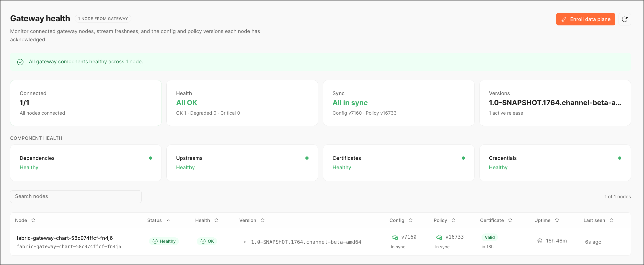
Task: Toggle Status column sort arrow
Action: 168,220
